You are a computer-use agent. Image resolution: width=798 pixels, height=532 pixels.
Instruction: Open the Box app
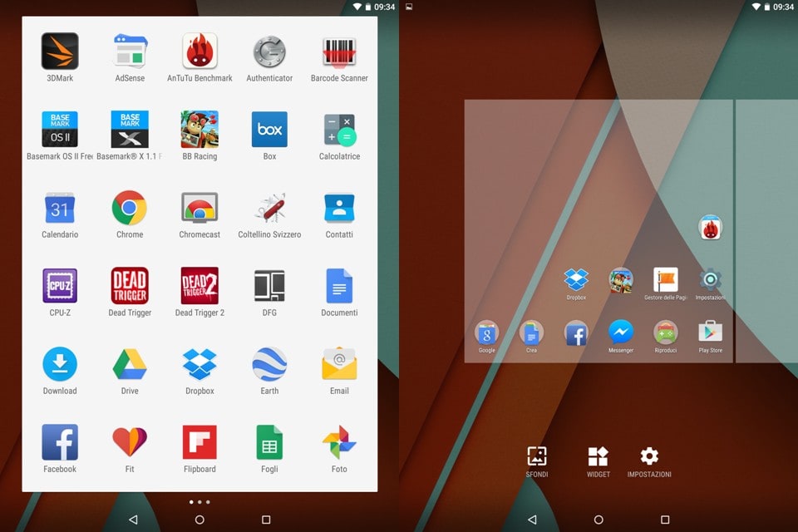269,130
